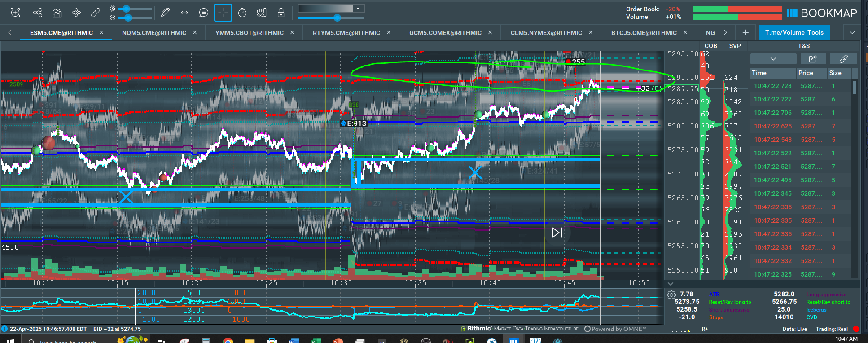Click the T&S vertical scrollbar thumb
The image size is (868, 343).
click(x=855, y=87)
